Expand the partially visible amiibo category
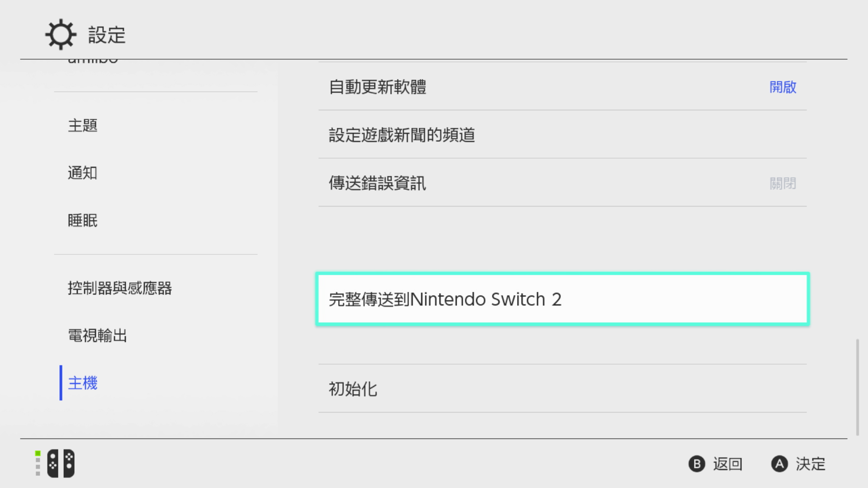 (x=93, y=60)
